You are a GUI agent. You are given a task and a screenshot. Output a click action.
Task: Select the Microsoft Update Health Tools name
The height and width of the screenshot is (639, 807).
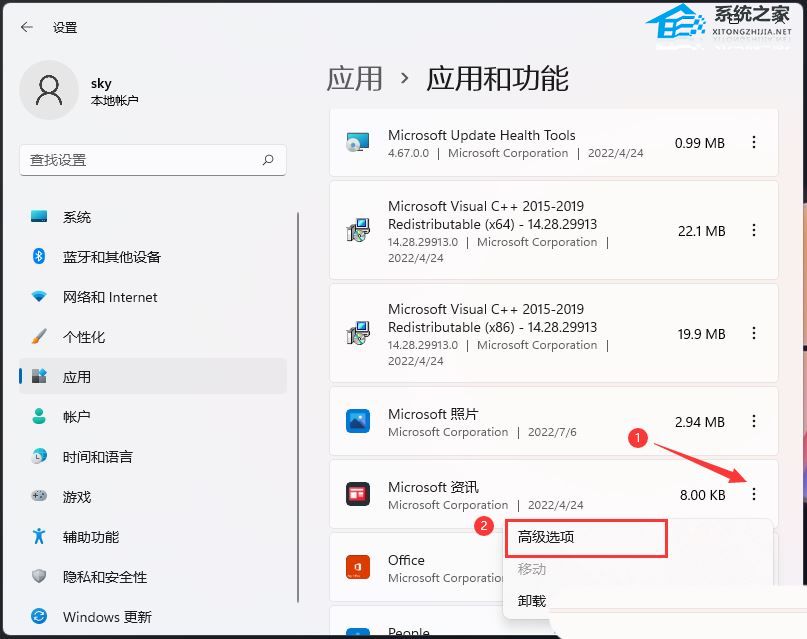(x=482, y=135)
